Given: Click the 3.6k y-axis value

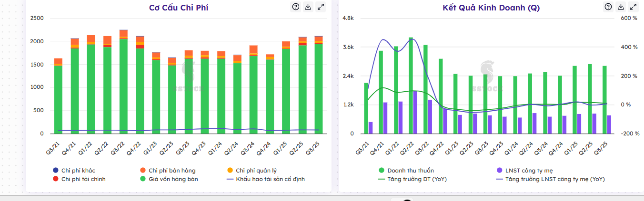Looking at the screenshot, I should 348,47.
